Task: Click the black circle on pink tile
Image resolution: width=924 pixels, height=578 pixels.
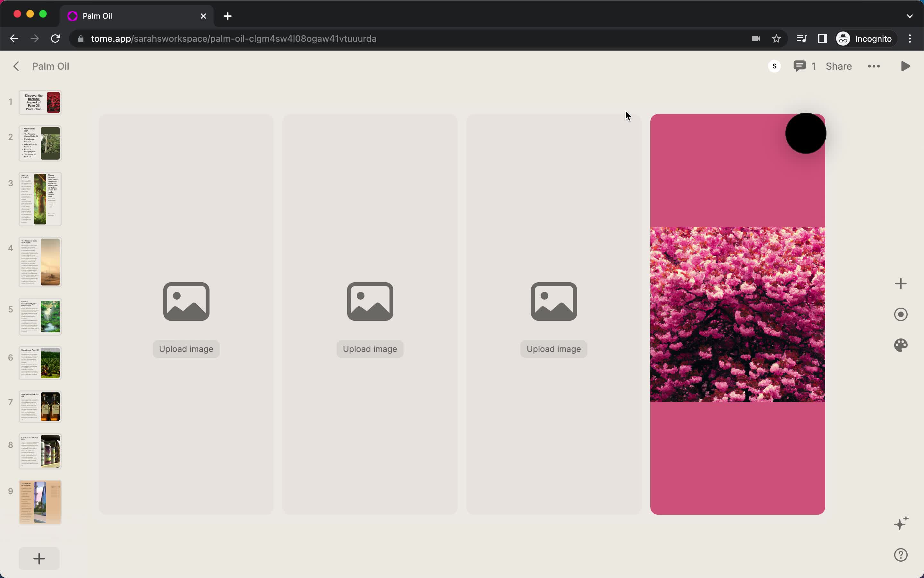Action: pyautogui.click(x=806, y=133)
